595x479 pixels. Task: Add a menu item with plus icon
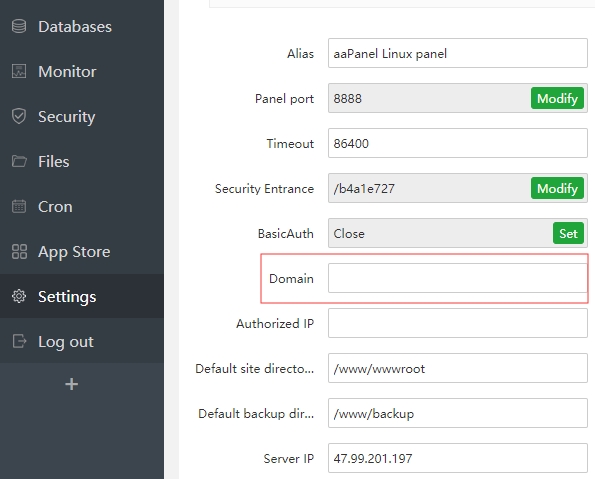click(71, 384)
